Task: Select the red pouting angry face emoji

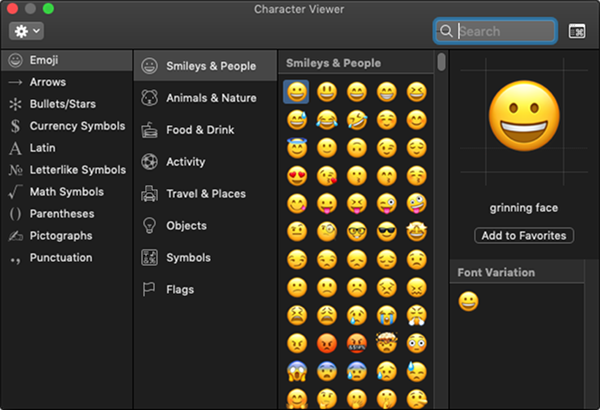Action: pyautogui.click(x=327, y=343)
